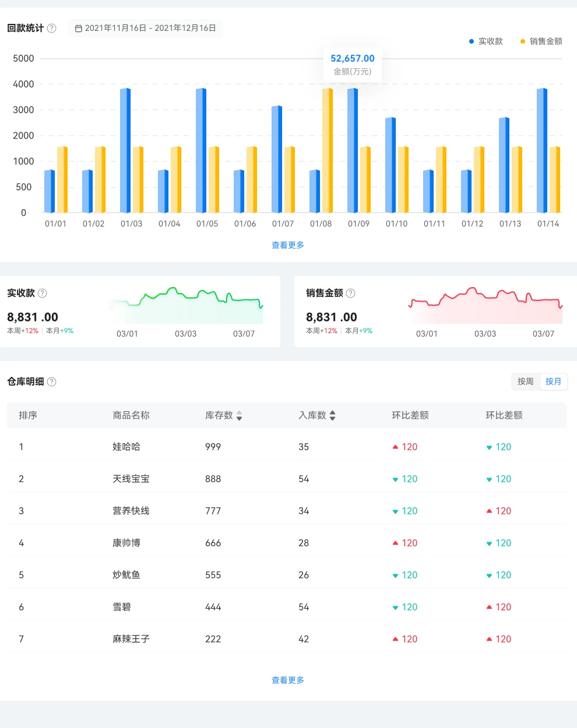The height and width of the screenshot is (728, 577).
Task: Click the blue 实收款 legend dot
Action: click(x=472, y=41)
